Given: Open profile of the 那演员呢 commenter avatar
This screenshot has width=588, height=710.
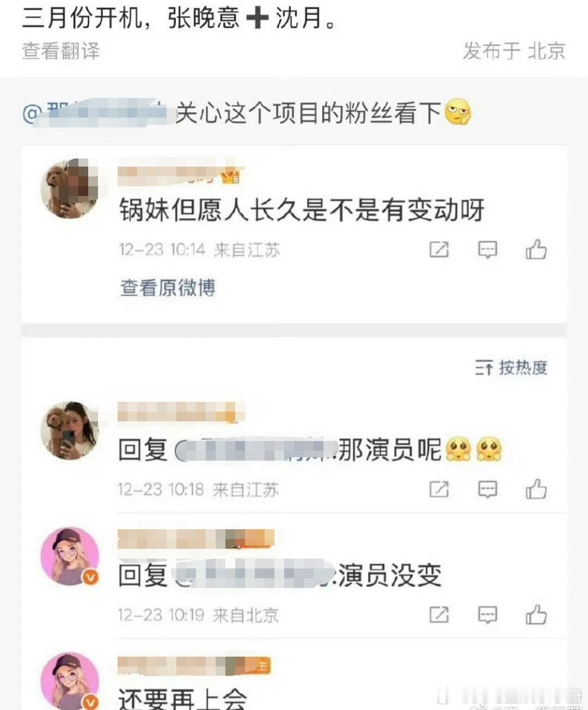Looking at the screenshot, I should [70, 431].
